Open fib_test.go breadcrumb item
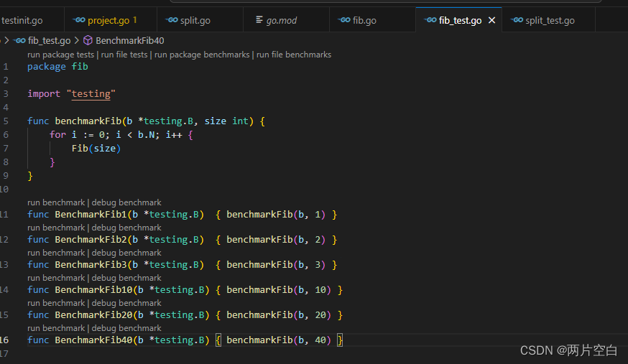Image resolution: width=628 pixels, height=364 pixels. tap(50, 40)
